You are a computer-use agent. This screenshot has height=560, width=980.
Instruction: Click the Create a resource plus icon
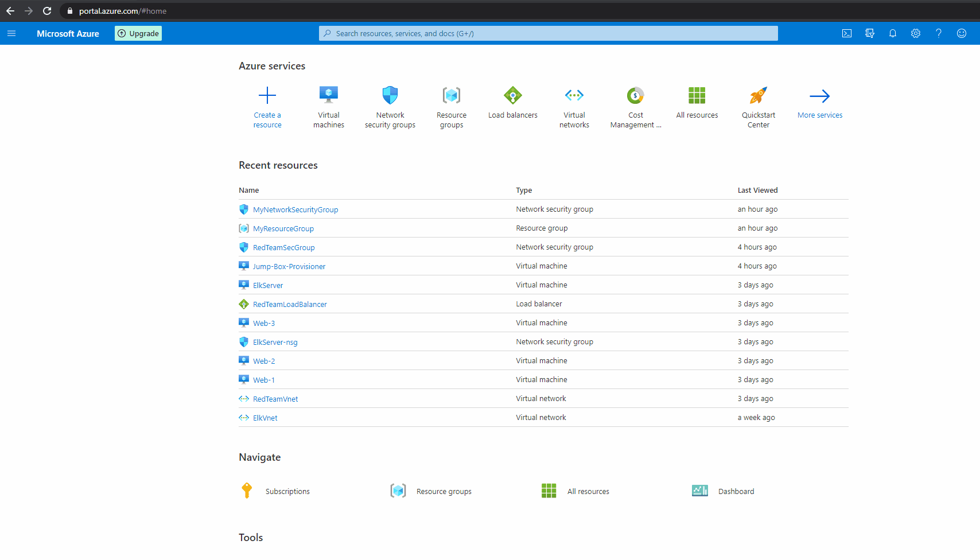click(267, 95)
